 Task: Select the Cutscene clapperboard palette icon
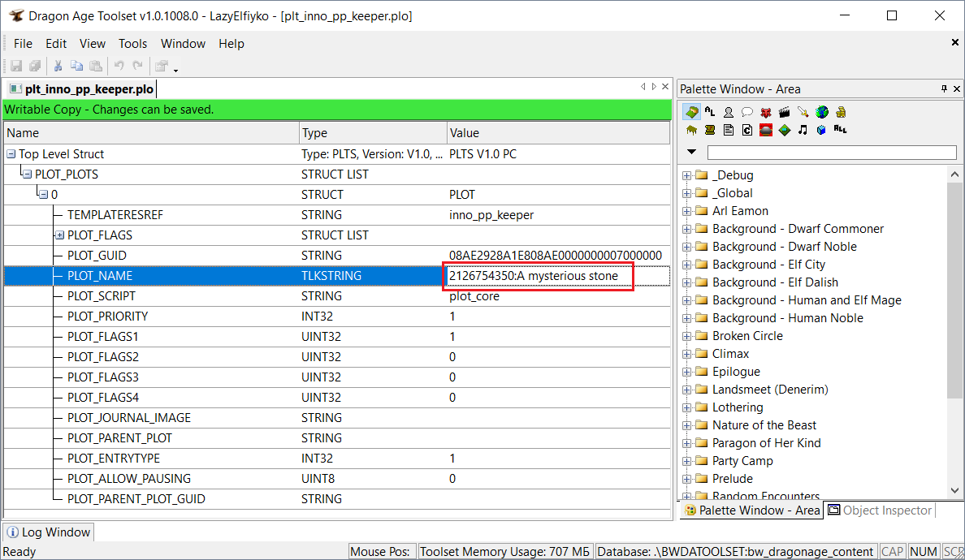click(x=784, y=112)
